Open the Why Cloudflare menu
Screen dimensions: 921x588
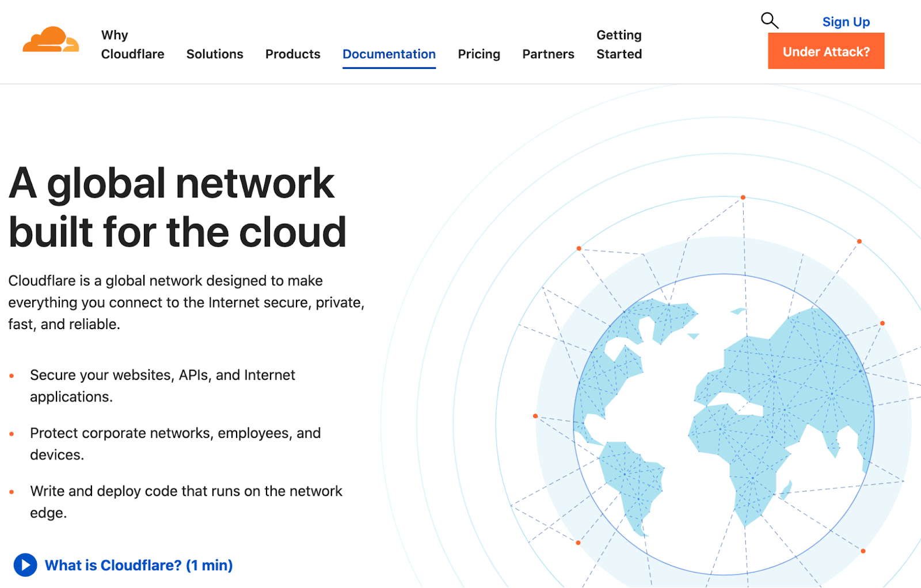[132, 44]
